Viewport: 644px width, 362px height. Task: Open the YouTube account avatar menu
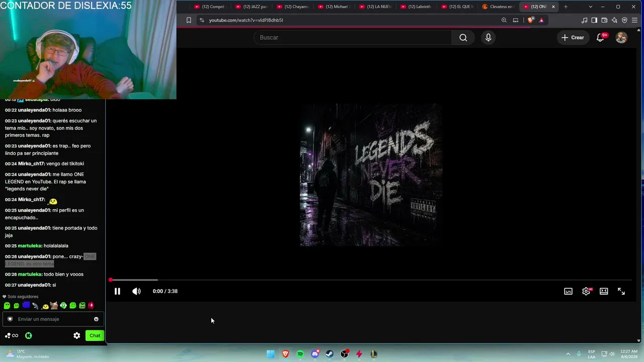[621, 37]
